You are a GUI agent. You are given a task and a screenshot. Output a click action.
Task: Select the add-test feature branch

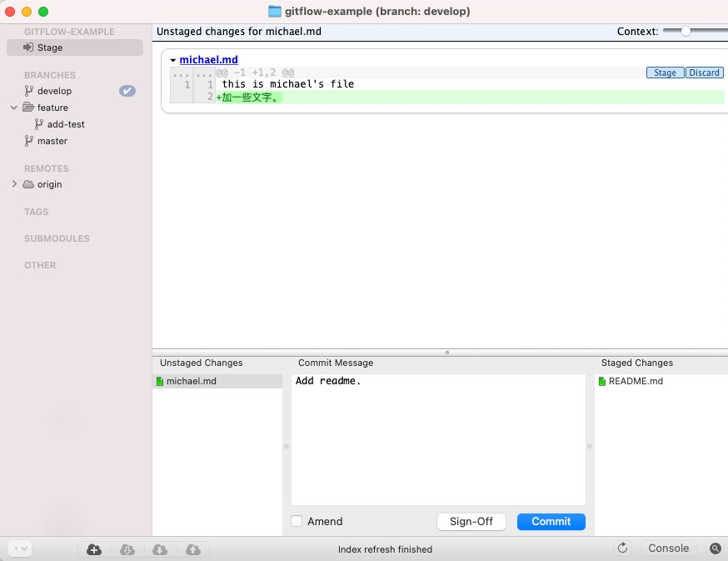[x=66, y=124]
